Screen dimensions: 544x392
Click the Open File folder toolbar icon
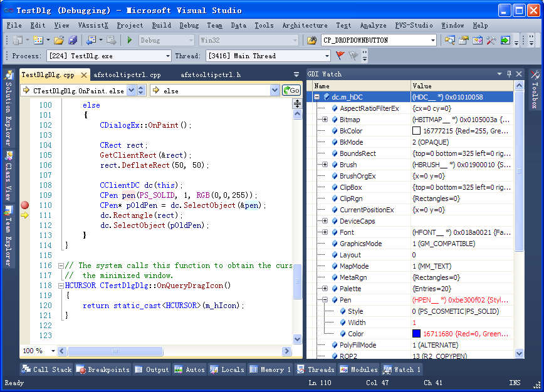[x=59, y=40]
